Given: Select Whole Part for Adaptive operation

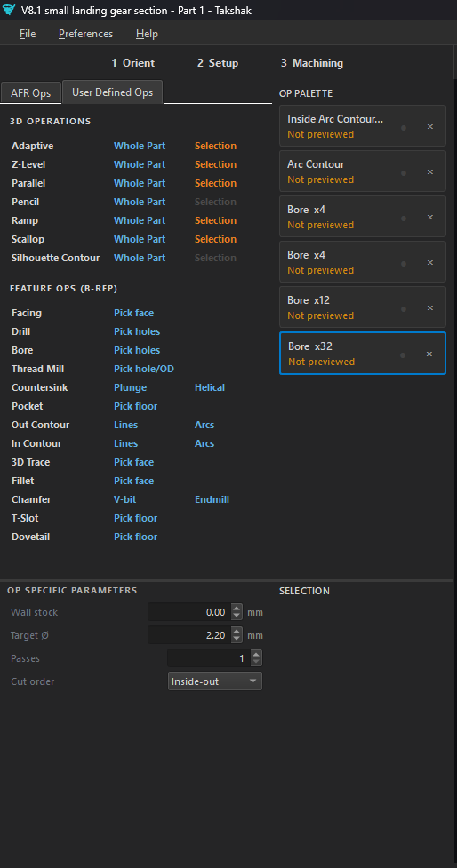Looking at the screenshot, I should tap(140, 146).
